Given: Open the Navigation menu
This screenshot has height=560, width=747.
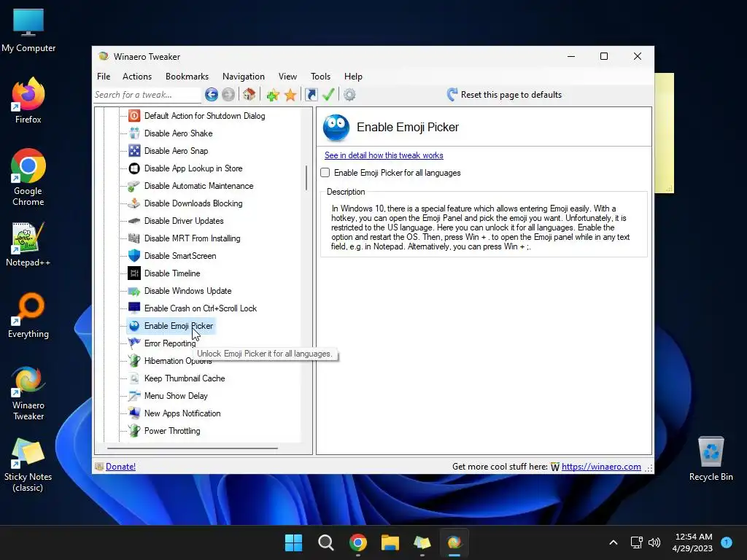Looking at the screenshot, I should [244, 76].
